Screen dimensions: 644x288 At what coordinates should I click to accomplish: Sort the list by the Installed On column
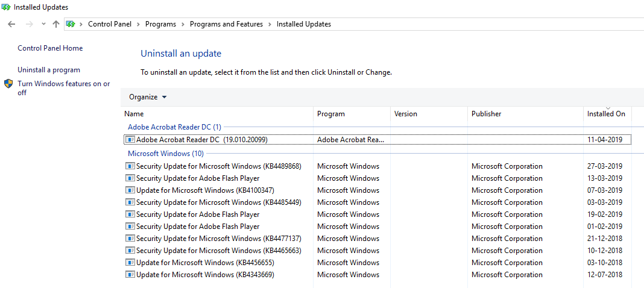tap(606, 114)
